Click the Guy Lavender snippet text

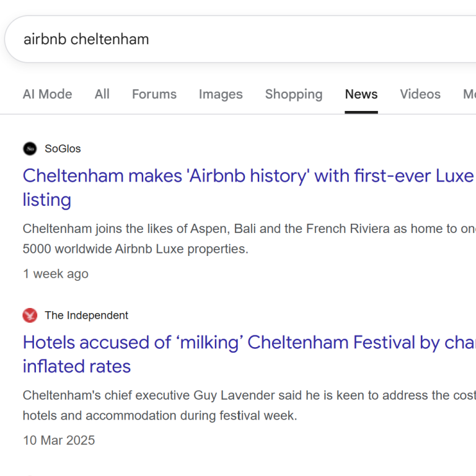[x=248, y=395]
